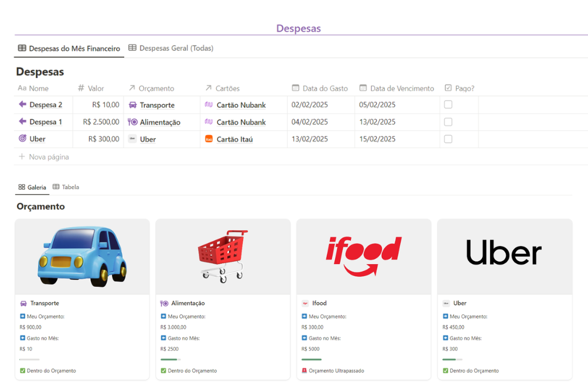This screenshot has height=391, width=588.
Task: Click the calendar icon in Data do Gasto header
Action: coord(296,88)
